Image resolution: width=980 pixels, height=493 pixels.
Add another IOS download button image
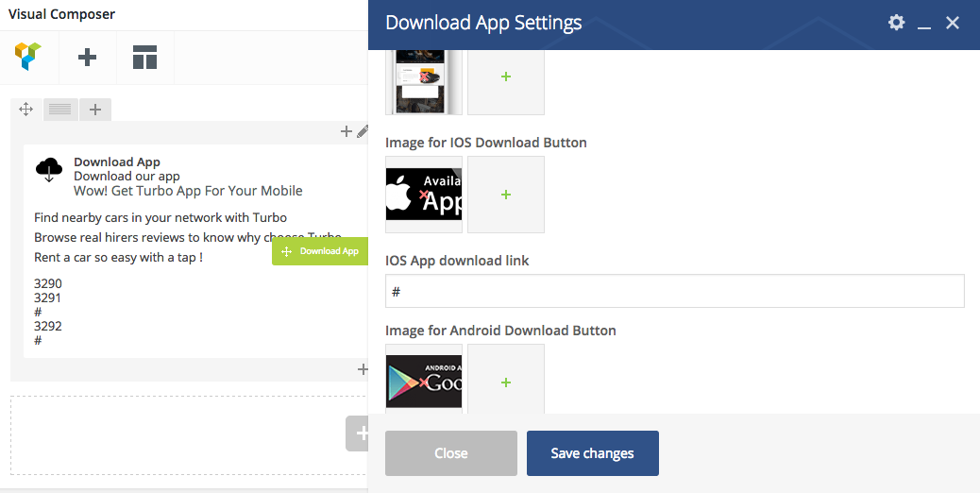pos(506,195)
